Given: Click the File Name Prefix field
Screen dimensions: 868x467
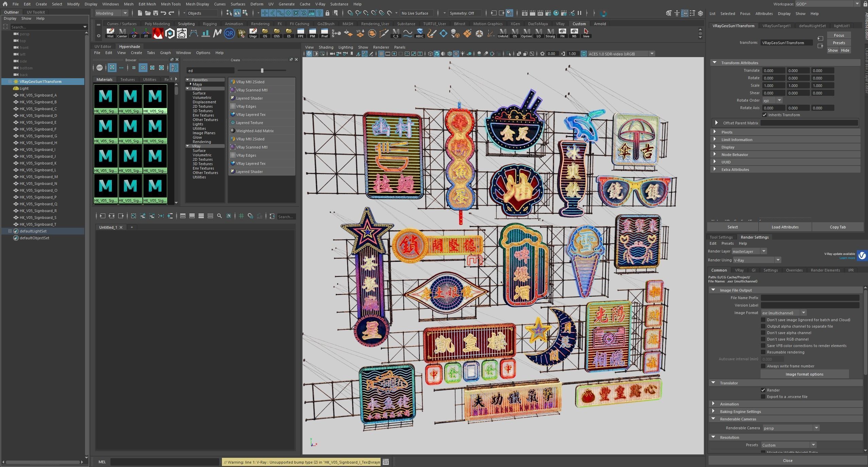Looking at the screenshot, I should (x=810, y=298).
